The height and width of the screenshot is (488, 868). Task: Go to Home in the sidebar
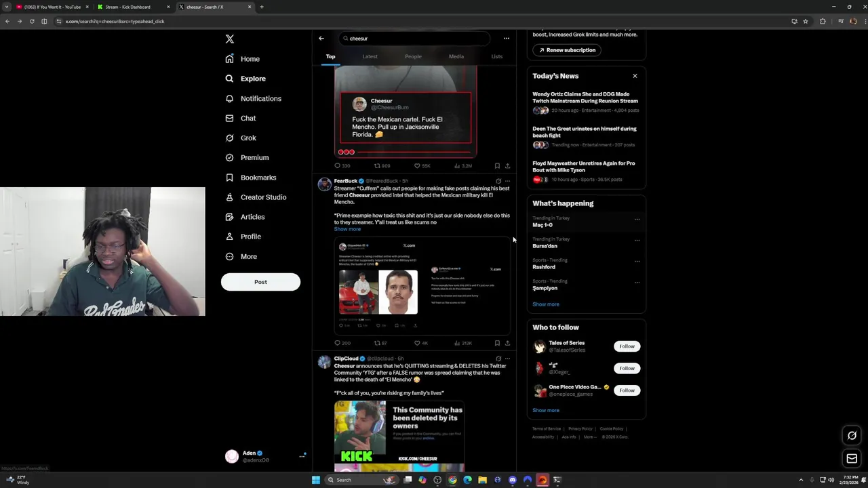(x=243, y=59)
